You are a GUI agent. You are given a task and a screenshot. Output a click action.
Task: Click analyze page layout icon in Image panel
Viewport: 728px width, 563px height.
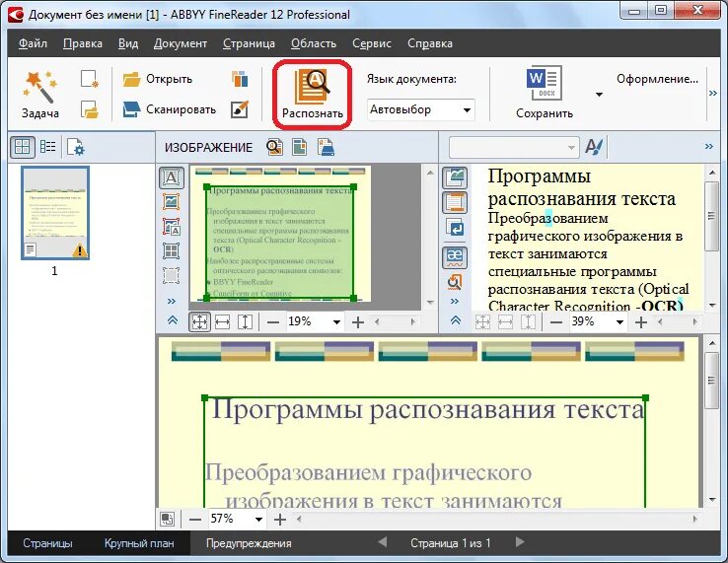click(x=300, y=147)
